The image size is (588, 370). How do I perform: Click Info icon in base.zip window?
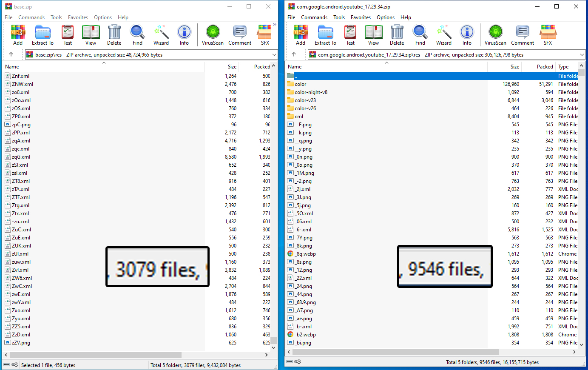click(184, 35)
